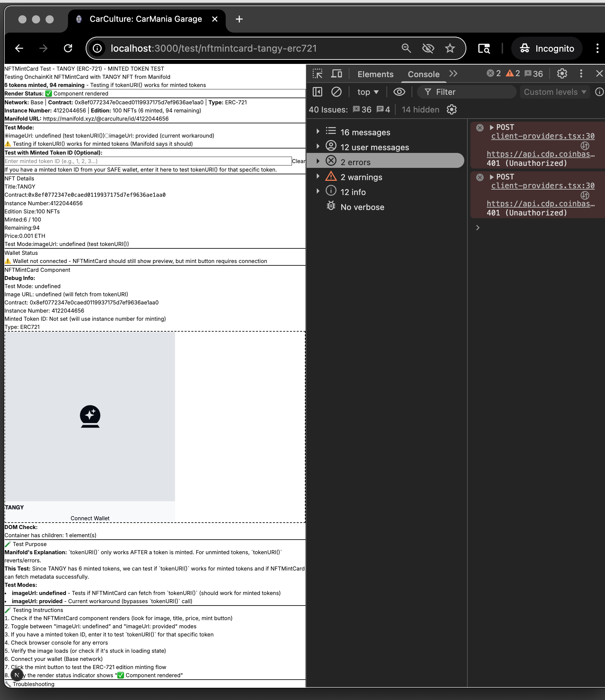
Task: Reload the page
Action: point(68,49)
